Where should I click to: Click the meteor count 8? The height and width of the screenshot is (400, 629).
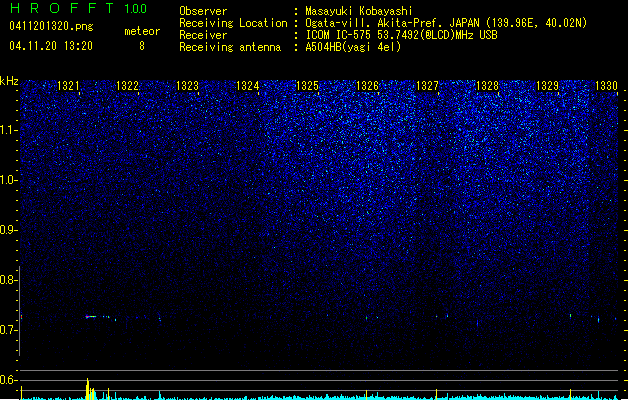point(142,46)
